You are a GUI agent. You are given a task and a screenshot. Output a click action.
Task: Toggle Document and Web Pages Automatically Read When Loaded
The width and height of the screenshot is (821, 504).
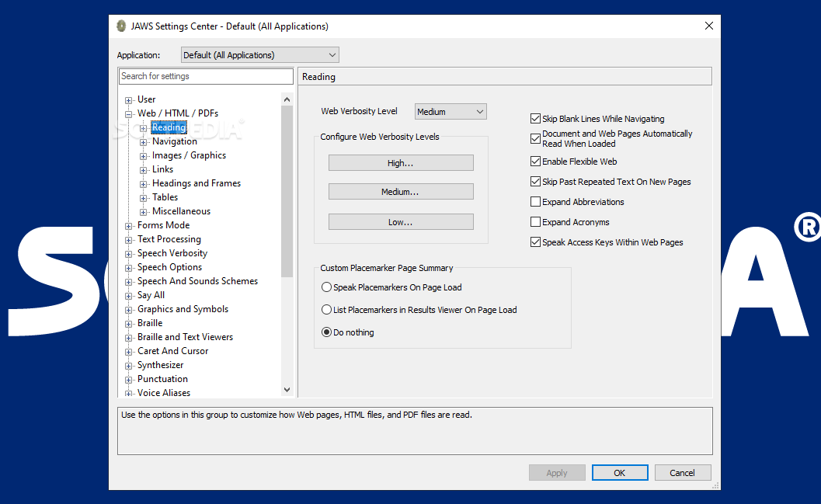tap(535, 139)
